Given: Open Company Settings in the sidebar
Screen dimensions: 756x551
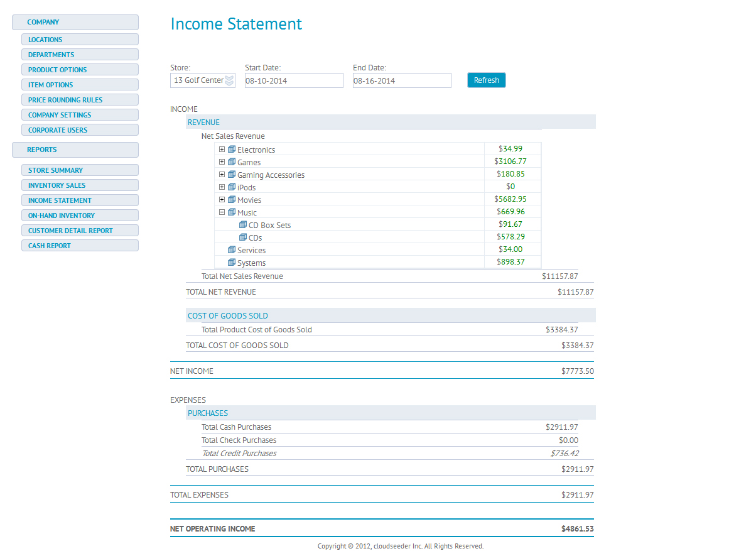Looking at the screenshot, I should (80, 115).
